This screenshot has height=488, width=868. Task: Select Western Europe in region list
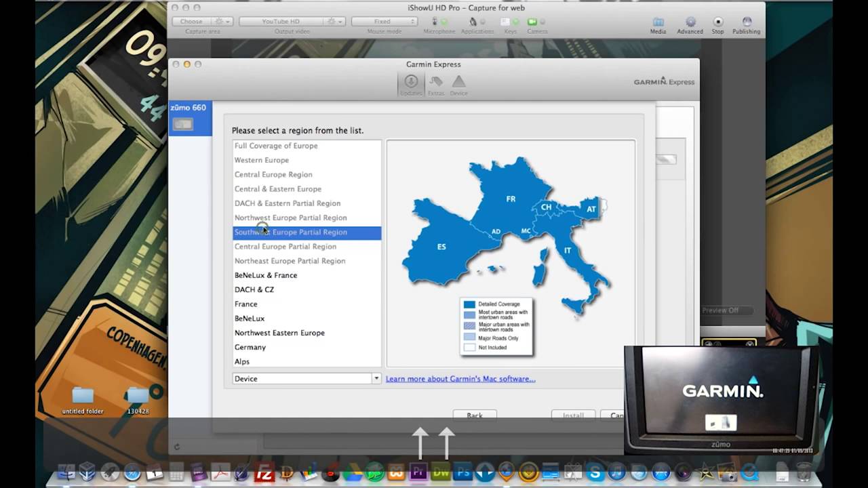[307, 160]
